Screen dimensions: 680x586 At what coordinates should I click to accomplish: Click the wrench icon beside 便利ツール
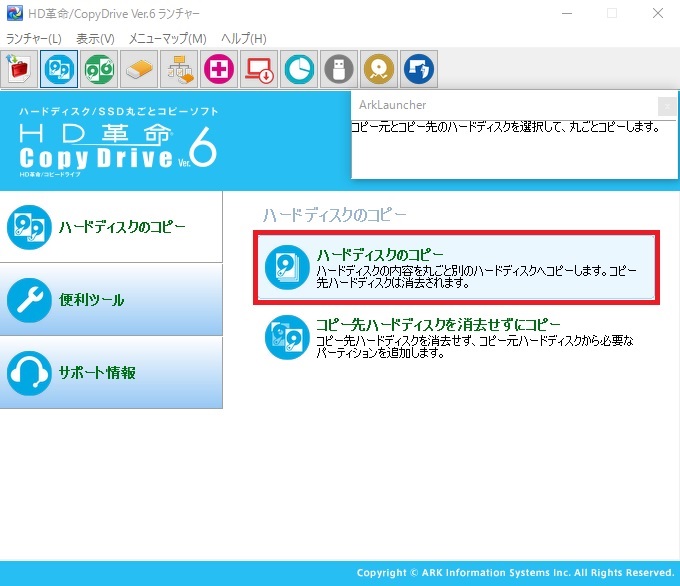coord(29,300)
